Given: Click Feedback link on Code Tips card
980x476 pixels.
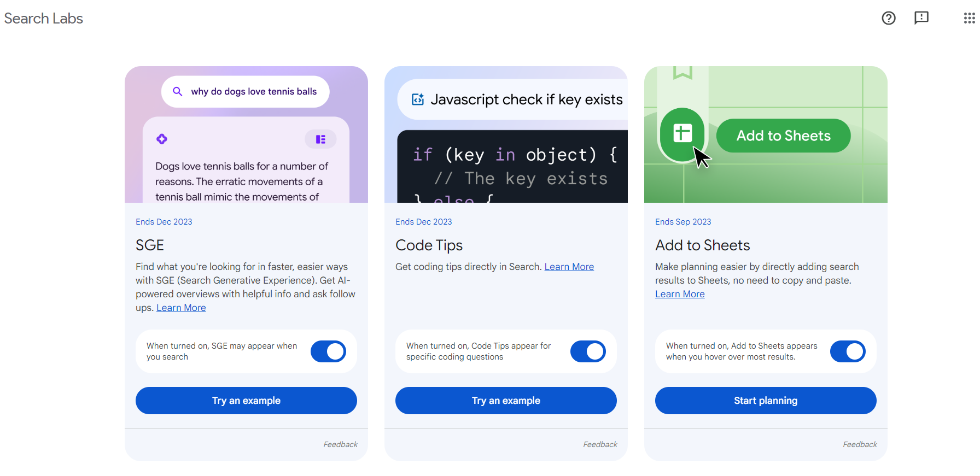Looking at the screenshot, I should [600, 444].
